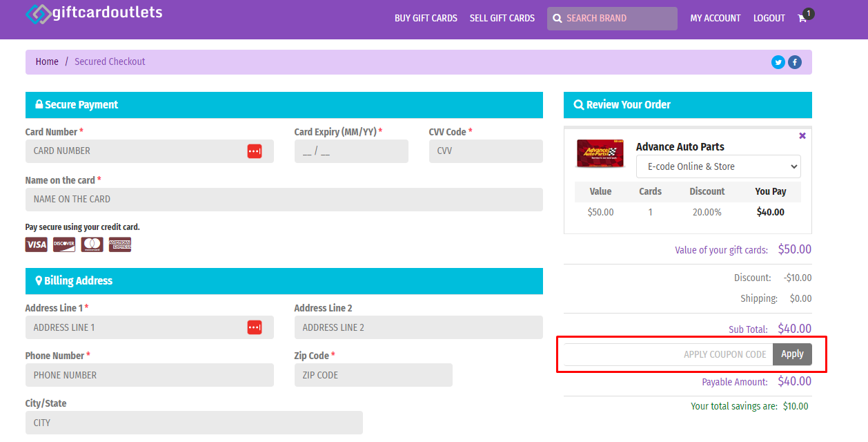The height and width of the screenshot is (442, 868).
Task: Click the Apply coupon button
Action: (x=792, y=354)
